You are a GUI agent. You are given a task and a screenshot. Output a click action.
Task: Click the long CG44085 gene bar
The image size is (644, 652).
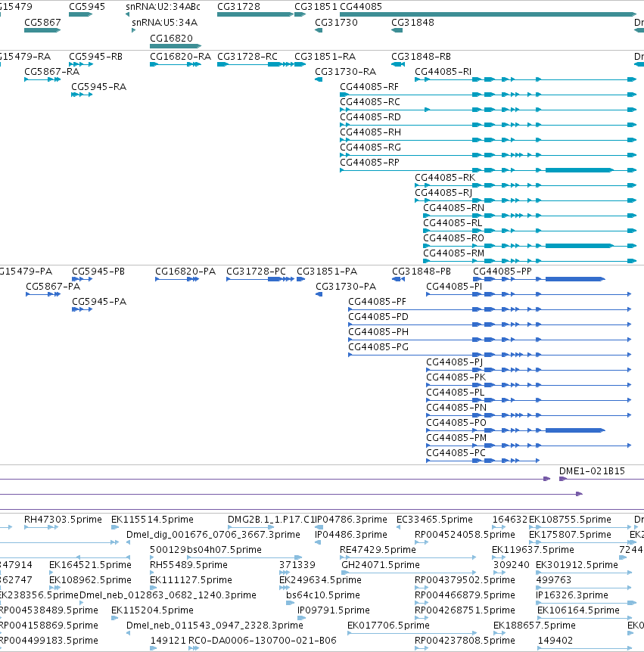pyautogui.click(x=488, y=14)
